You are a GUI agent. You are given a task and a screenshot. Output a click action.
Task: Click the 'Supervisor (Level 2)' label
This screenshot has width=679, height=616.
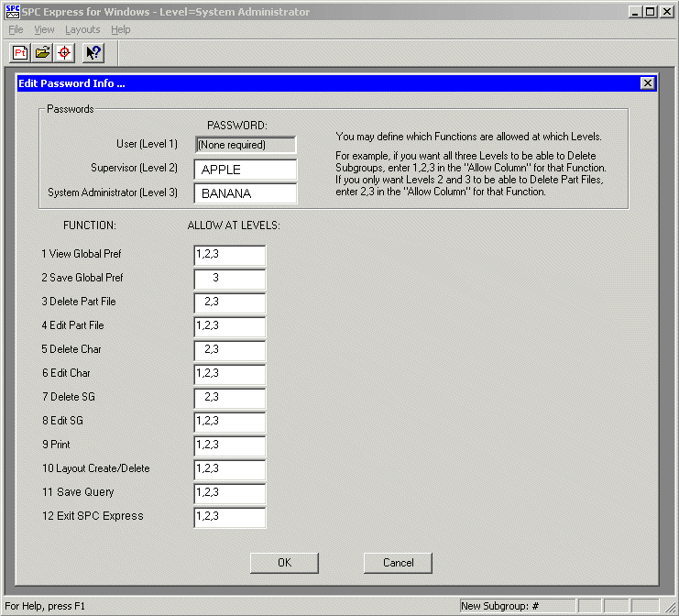click(134, 168)
